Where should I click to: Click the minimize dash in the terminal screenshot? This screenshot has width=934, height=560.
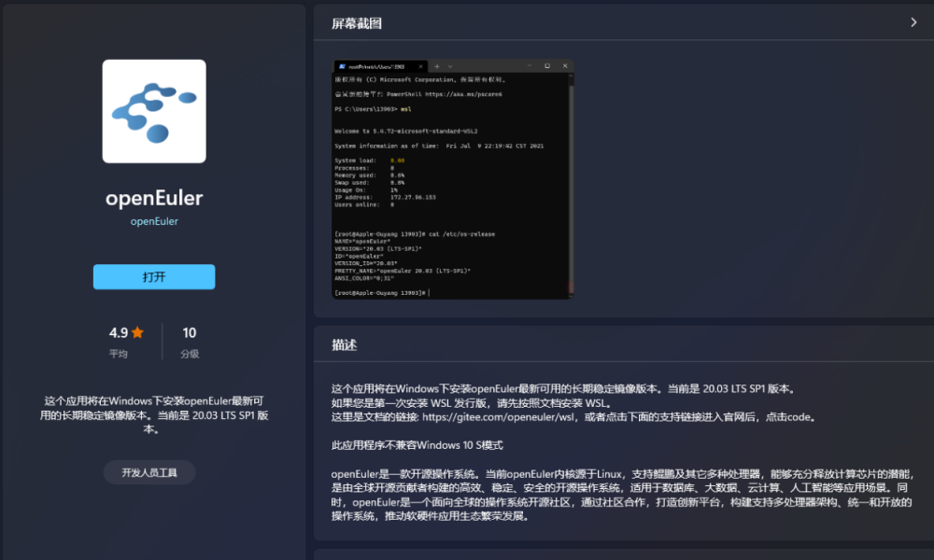click(x=531, y=67)
